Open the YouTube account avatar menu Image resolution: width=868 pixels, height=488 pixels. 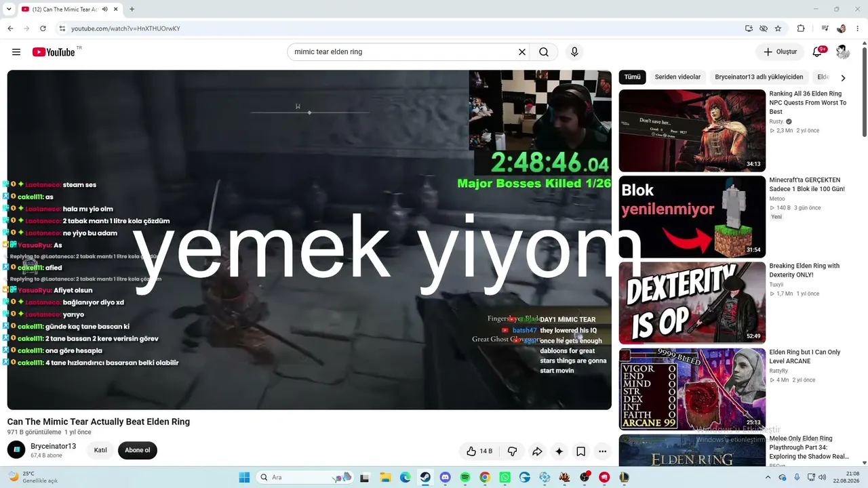click(842, 52)
